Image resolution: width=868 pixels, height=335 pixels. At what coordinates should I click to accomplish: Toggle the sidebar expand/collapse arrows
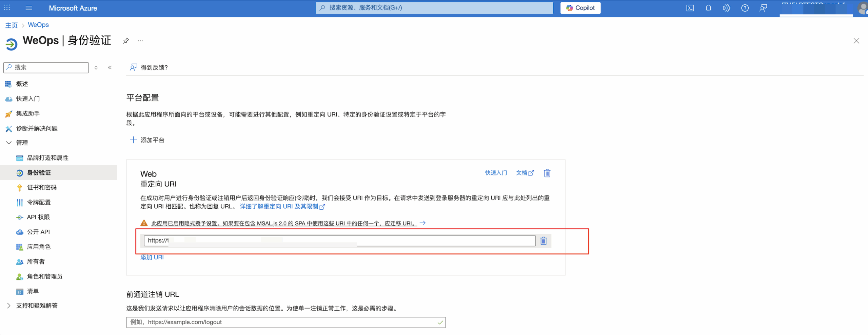(96, 68)
